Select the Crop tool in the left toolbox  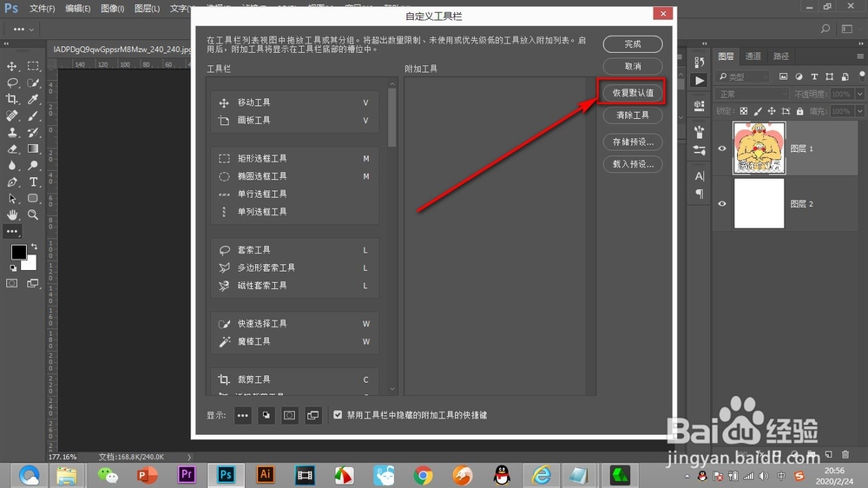tap(11, 99)
